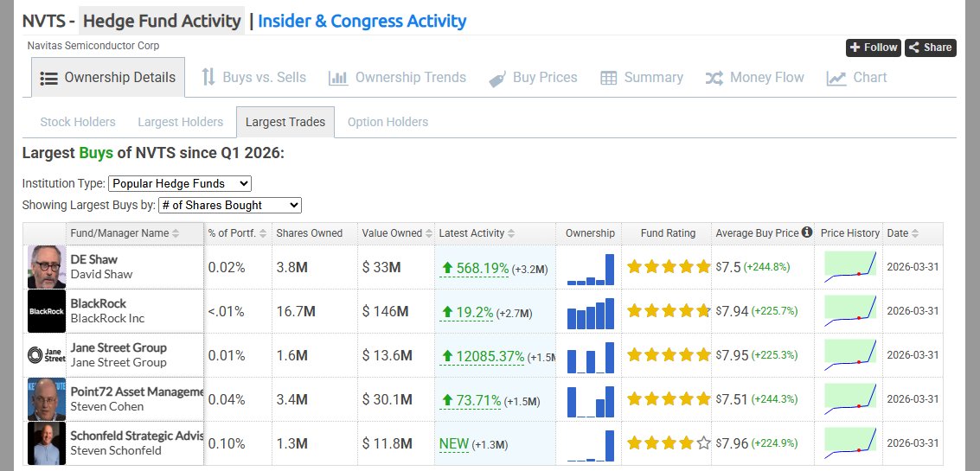The image size is (980, 471).
Task: Sort by Value Owned column
Action: (x=397, y=233)
